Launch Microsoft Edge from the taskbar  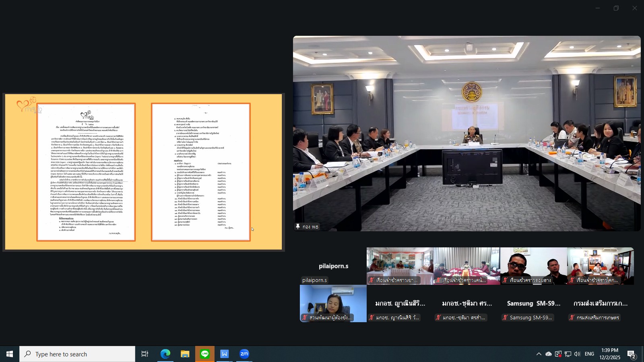(165, 354)
